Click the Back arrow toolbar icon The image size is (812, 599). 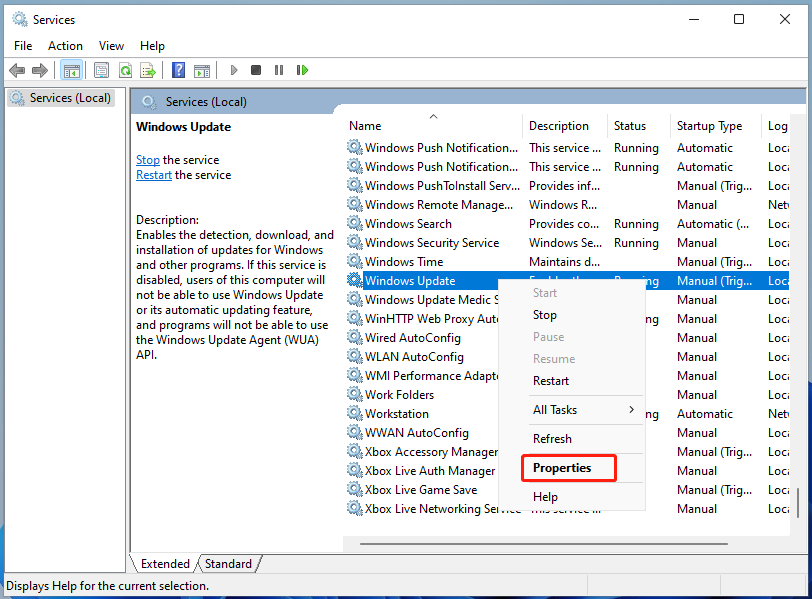(17, 70)
